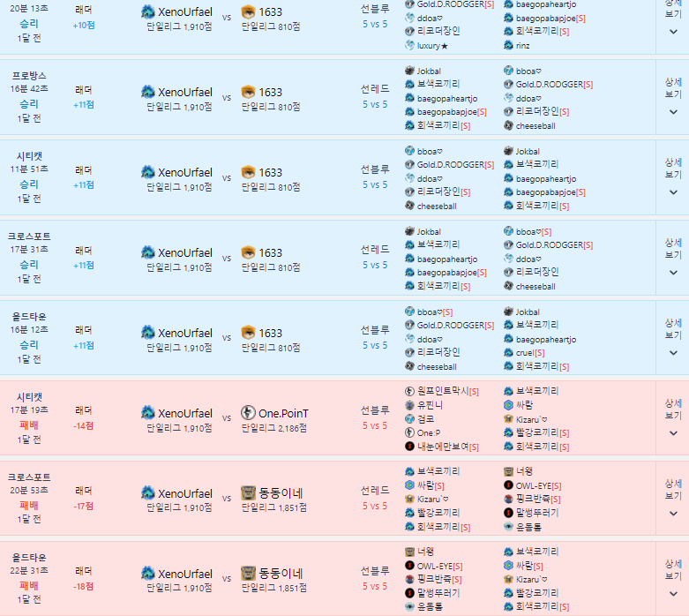Open 동동이네 clan link in 20분 53초 match

[x=282, y=493]
